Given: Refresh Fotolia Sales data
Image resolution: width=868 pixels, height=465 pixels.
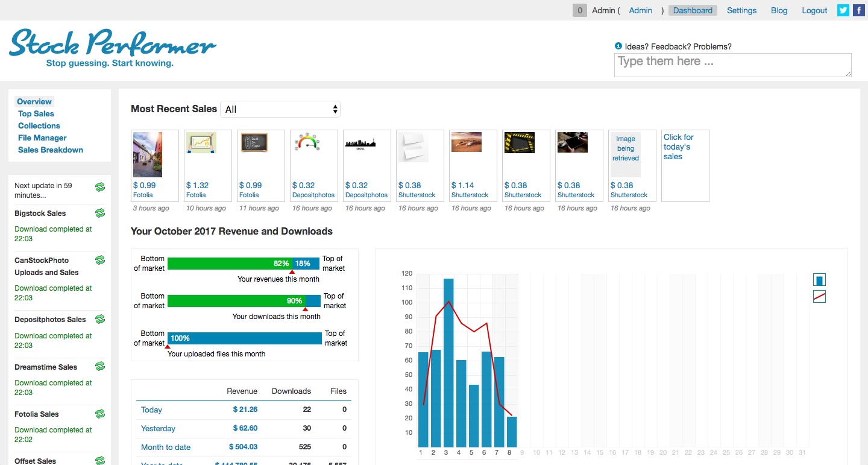Looking at the screenshot, I should point(100,414).
